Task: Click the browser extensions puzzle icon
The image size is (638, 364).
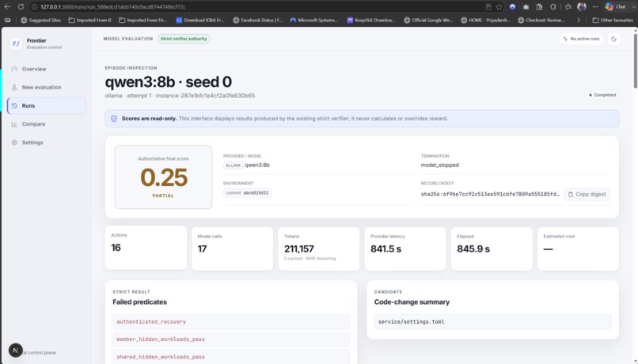Action: [553, 7]
